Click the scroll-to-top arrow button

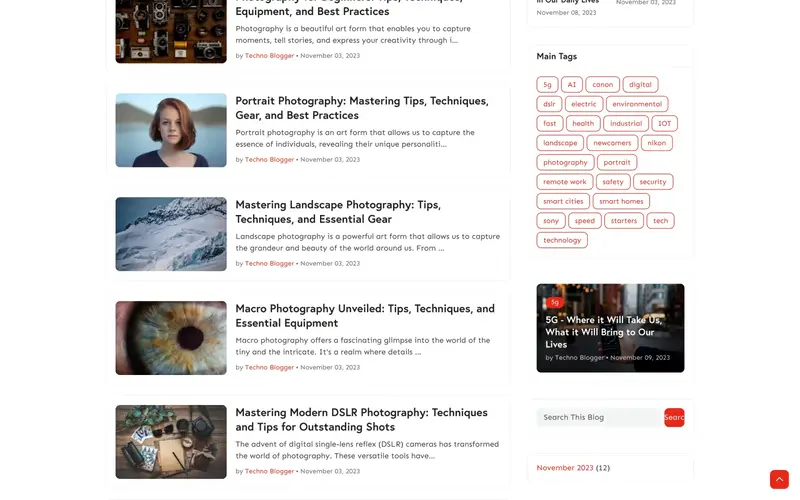point(779,480)
